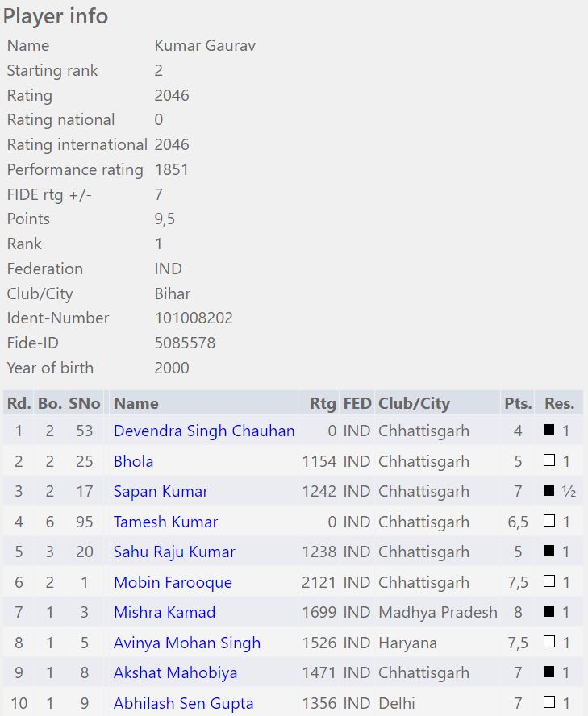The width and height of the screenshot is (588, 716).
Task: Click the Fide-ID value 5085578
Action: [x=185, y=343]
